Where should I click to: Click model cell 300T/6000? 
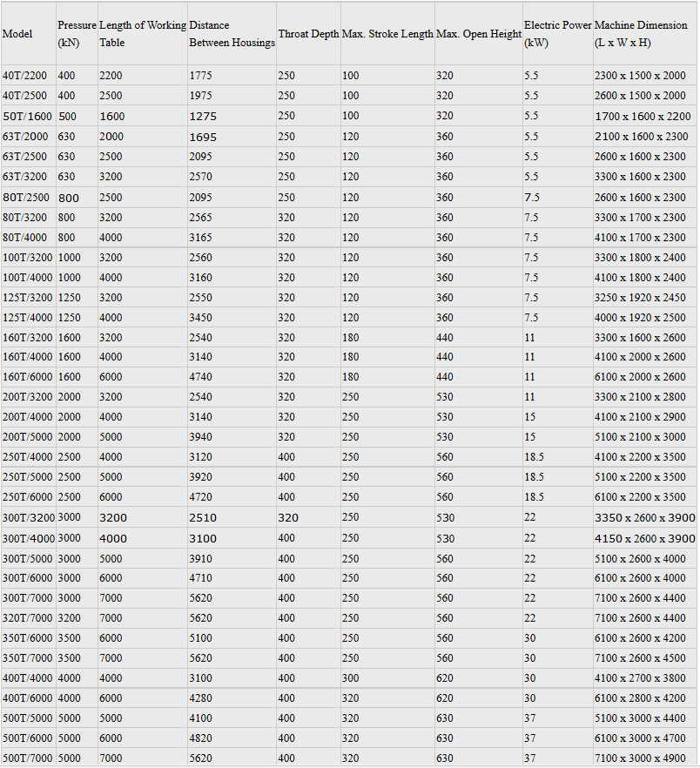pos(28,578)
